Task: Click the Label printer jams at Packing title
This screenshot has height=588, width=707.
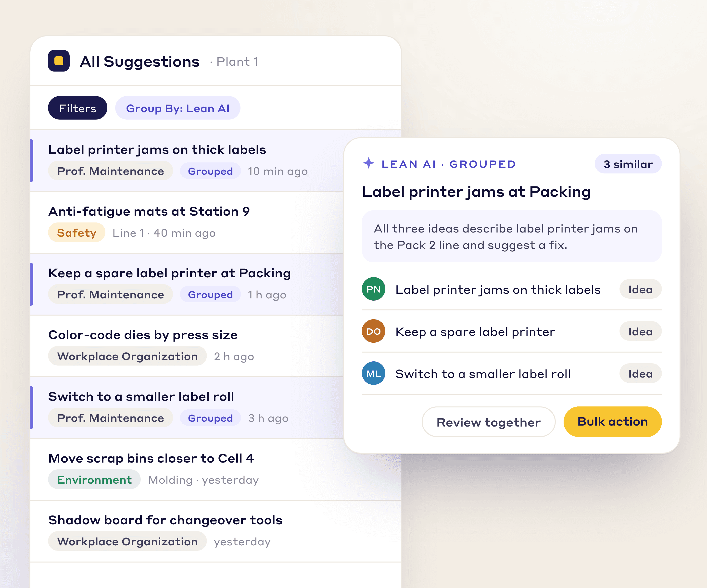Action: click(x=476, y=192)
